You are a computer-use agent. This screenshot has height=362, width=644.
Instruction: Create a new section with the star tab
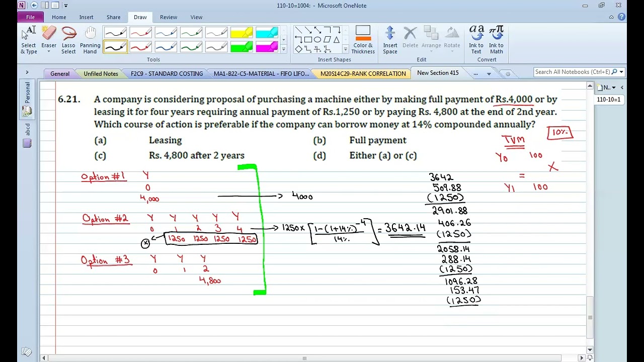click(508, 74)
